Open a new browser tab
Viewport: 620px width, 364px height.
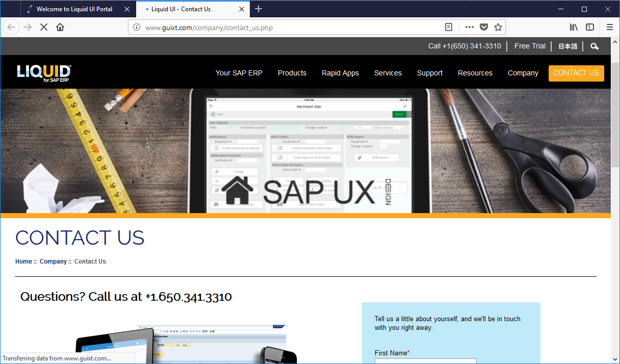[259, 9]
